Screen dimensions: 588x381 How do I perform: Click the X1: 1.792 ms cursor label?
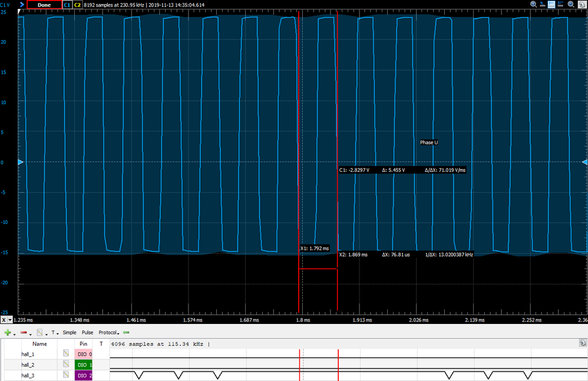pos(314,249)
